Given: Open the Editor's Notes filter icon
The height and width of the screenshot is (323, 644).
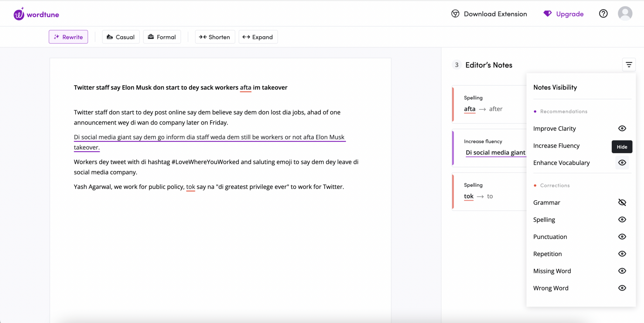Looking at the screenshot, I should pos(629,65).
